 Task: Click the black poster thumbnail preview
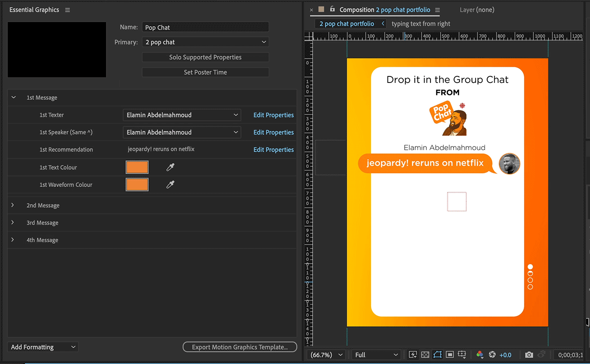57,49
